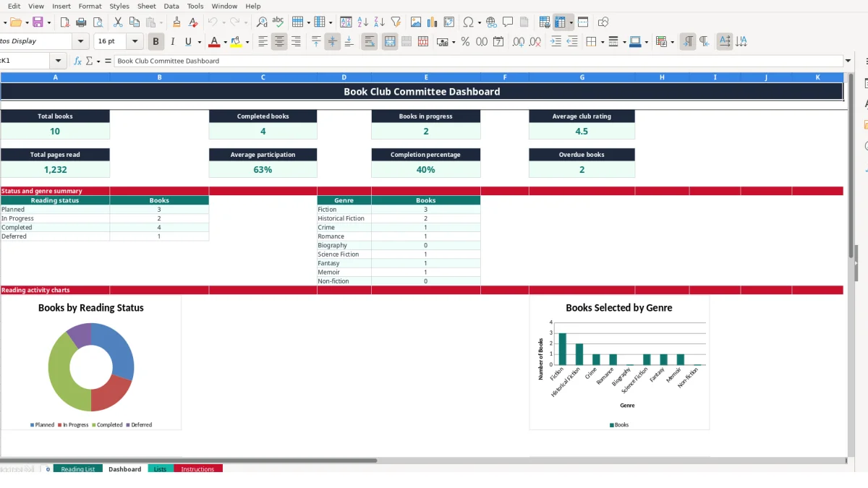Open the background color dropdown arrow
The image size is (868, 488).
[247, 42]
